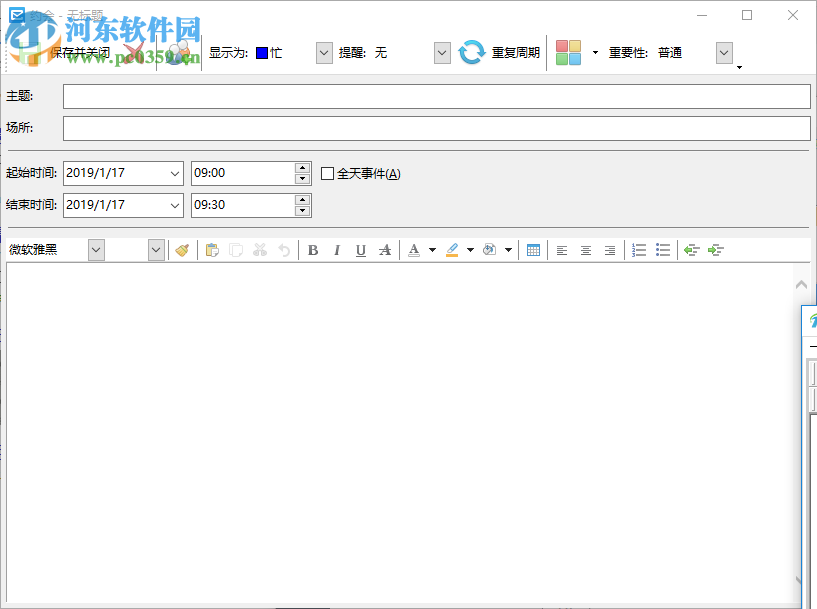The height and width of the screenshot is (609, 817).
Task: Apply center text alignment
Action: point(586,250)
